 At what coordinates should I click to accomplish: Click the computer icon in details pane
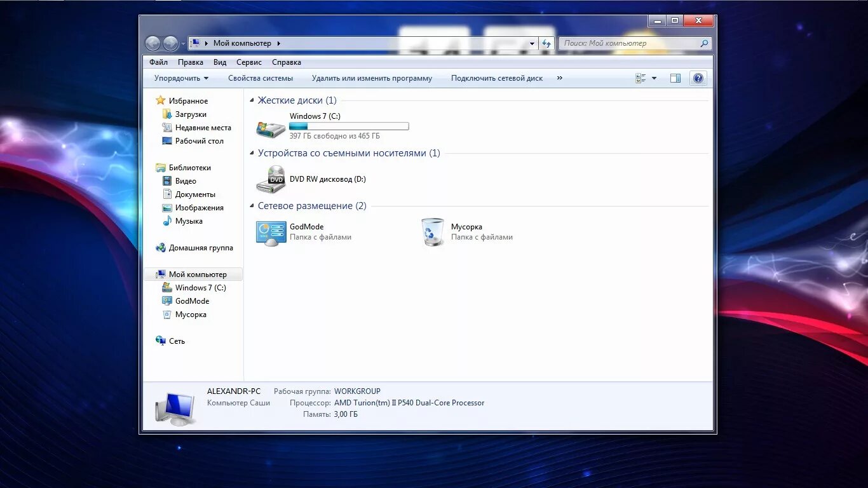point(175,409)
